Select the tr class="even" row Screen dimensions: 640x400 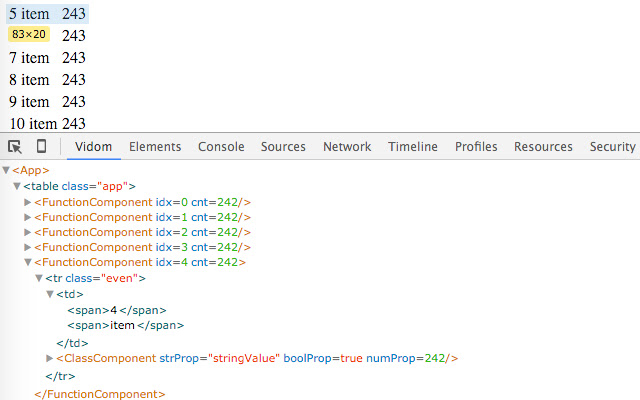pyautogui.click(x=96, y=278)
